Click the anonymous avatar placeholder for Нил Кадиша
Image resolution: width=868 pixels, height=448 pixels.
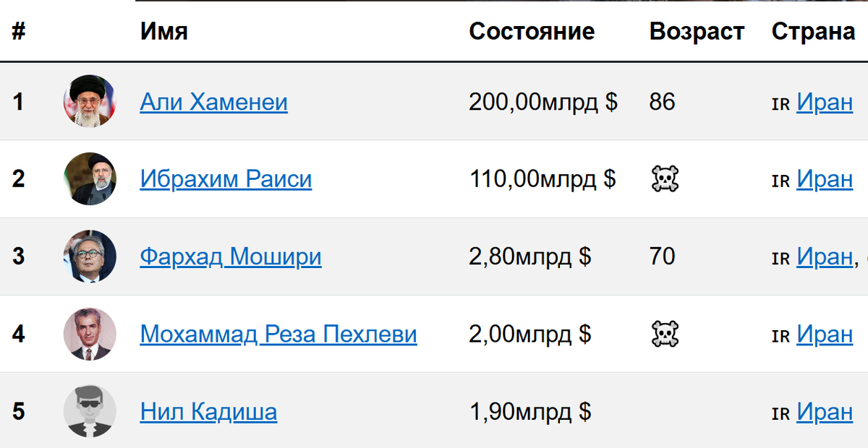click(90, 412)
